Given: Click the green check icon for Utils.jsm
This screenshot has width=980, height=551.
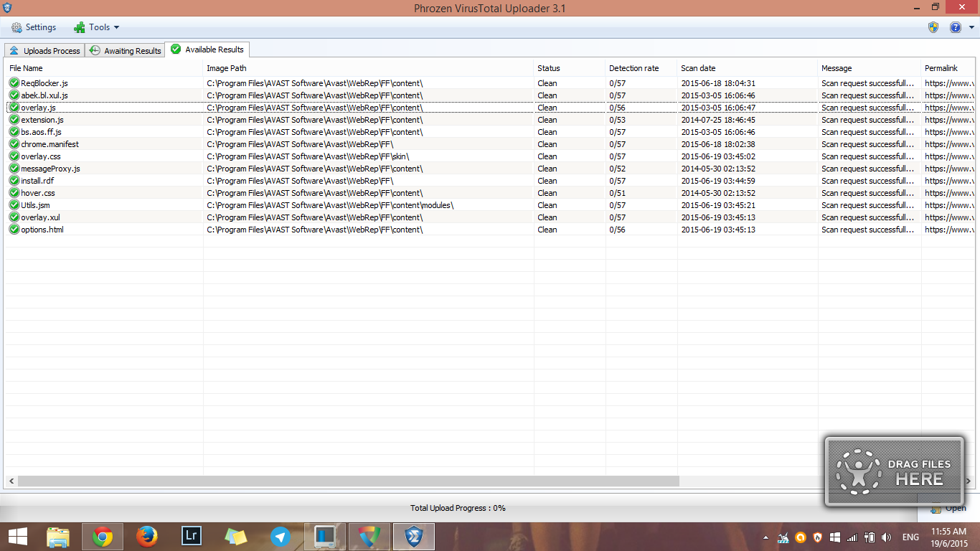Looking at the screenshot, I should [14, 205].
